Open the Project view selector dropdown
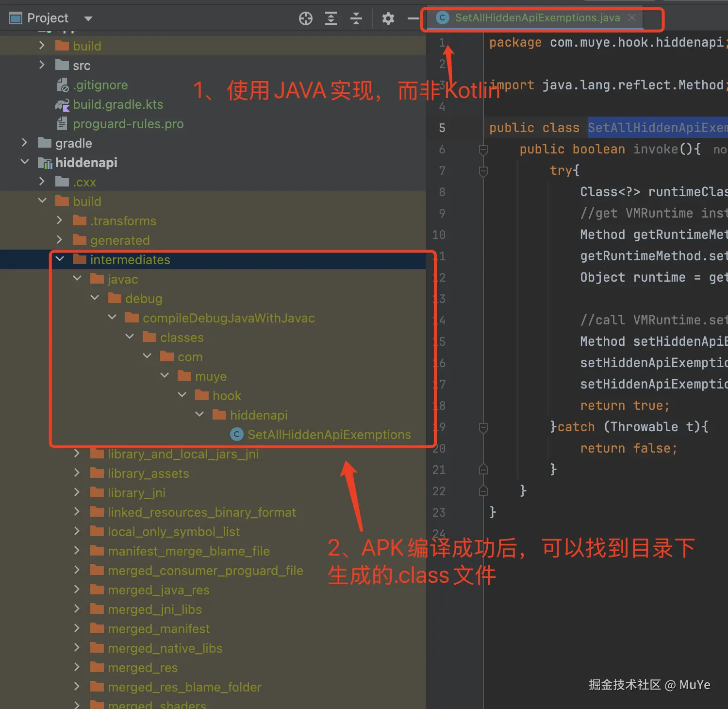Image resolution: width=728 pixels, height=709 pixels. click(88, 18)
